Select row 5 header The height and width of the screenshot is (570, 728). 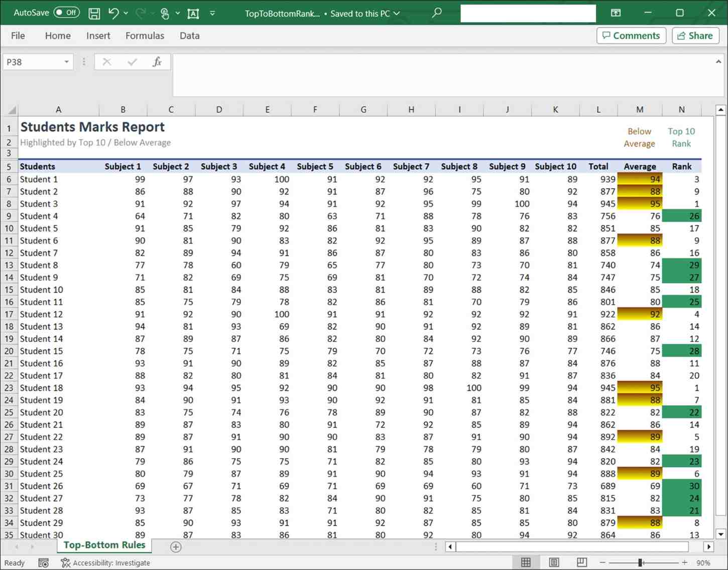9,167
